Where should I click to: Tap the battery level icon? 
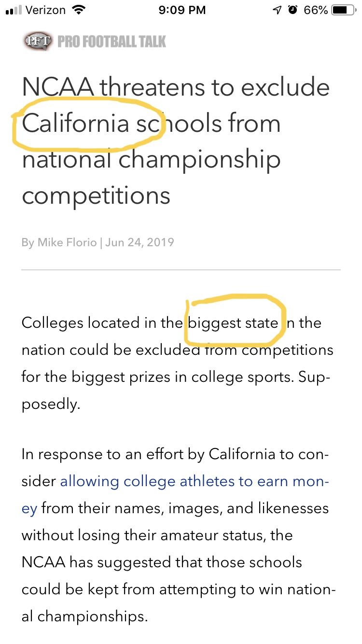[x=343, y=10]
